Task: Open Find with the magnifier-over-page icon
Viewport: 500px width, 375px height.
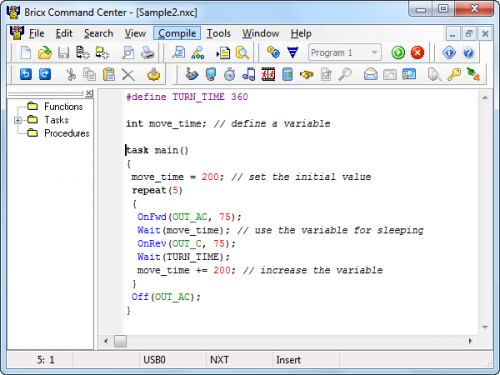Action: (x=179, y=53)
